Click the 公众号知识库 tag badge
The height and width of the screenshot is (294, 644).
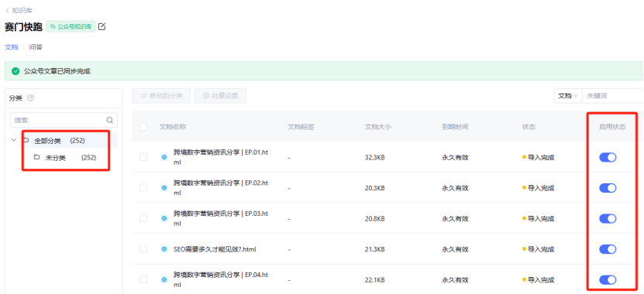tap(71, 27)
